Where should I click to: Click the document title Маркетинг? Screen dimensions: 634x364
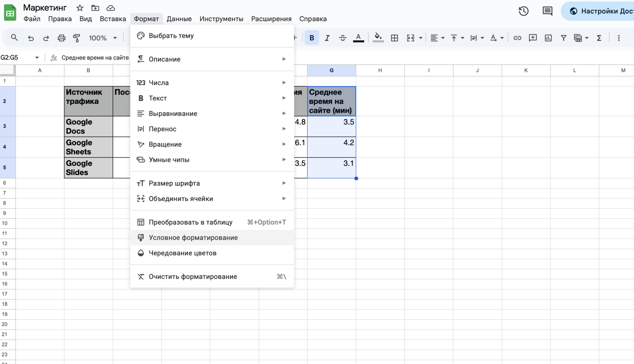click(45, 8)
